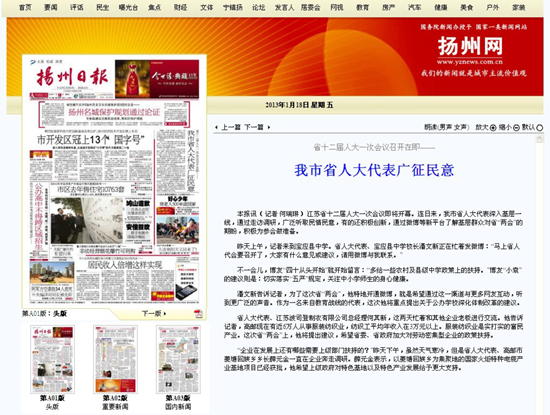550x415 pixels.
Task: Open 首页 in top navigation
Action: 25,7
